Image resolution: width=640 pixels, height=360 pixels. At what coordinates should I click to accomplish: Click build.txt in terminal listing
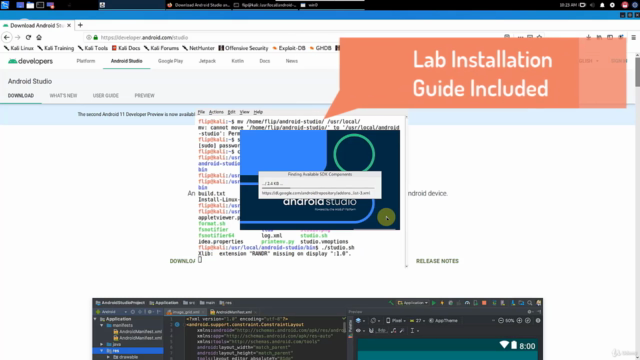coord(211,193)
